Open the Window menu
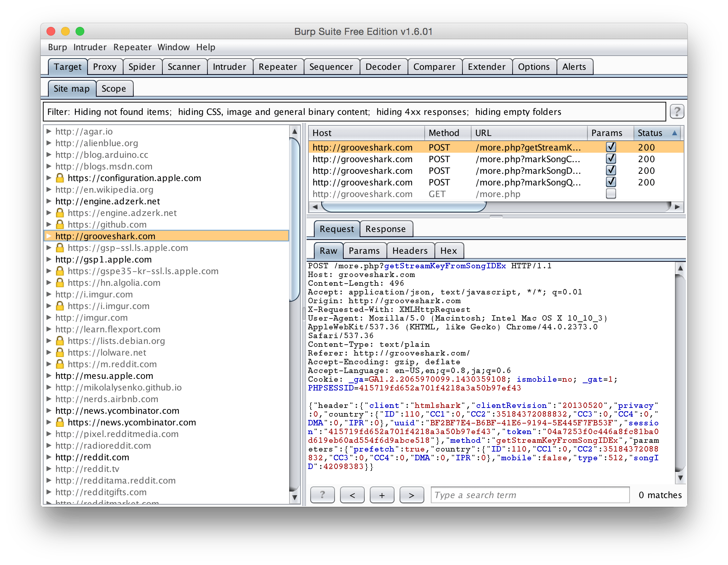The image size is (728, 565). 173,47
